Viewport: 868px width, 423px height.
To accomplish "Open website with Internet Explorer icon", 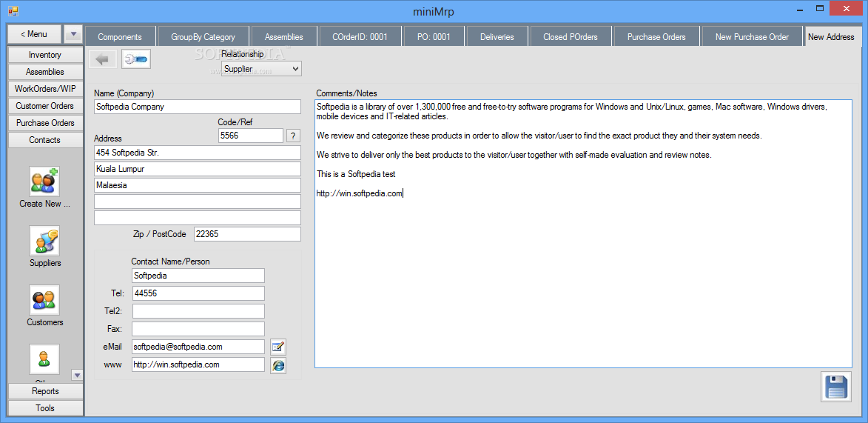I will 278,364.
